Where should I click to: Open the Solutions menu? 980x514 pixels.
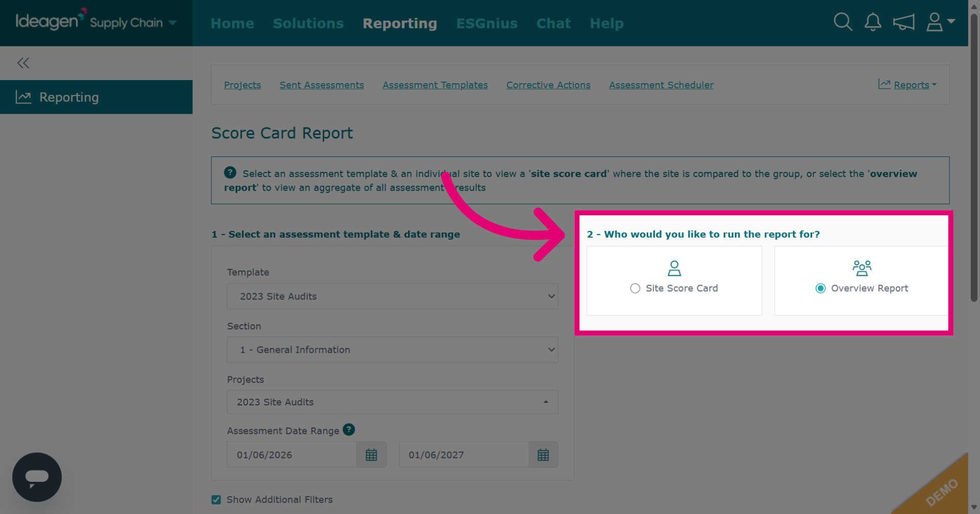pos(308,23)
